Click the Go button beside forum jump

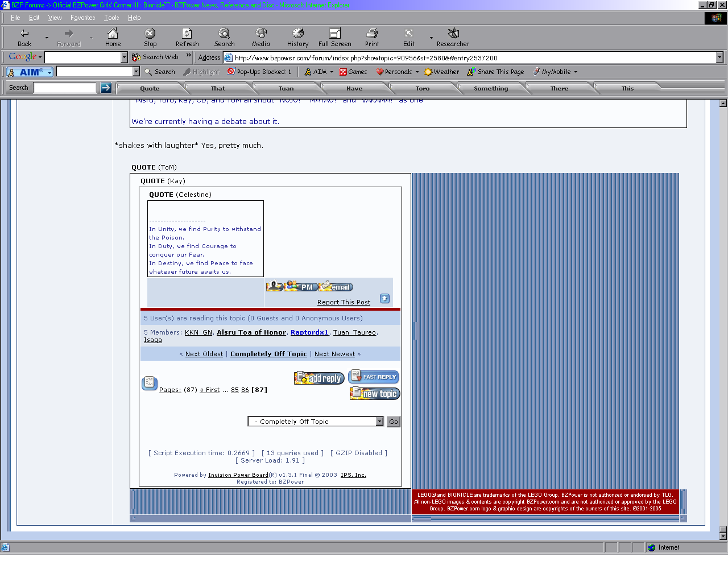pos(394,422)
